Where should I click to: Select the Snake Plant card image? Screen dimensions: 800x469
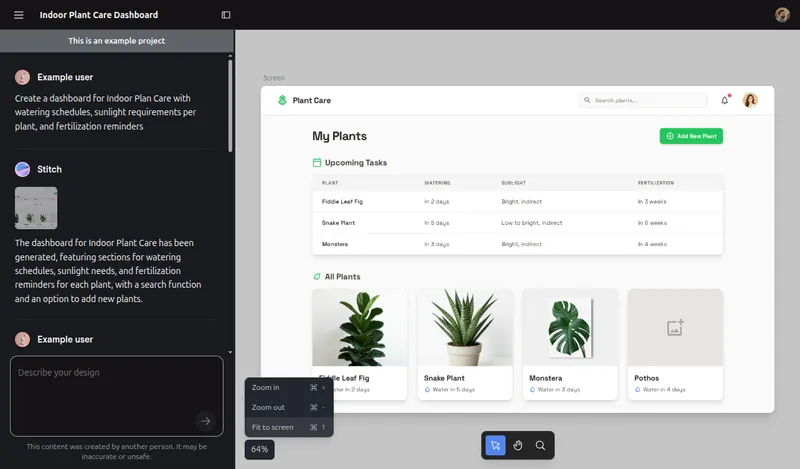pos(465,328)
